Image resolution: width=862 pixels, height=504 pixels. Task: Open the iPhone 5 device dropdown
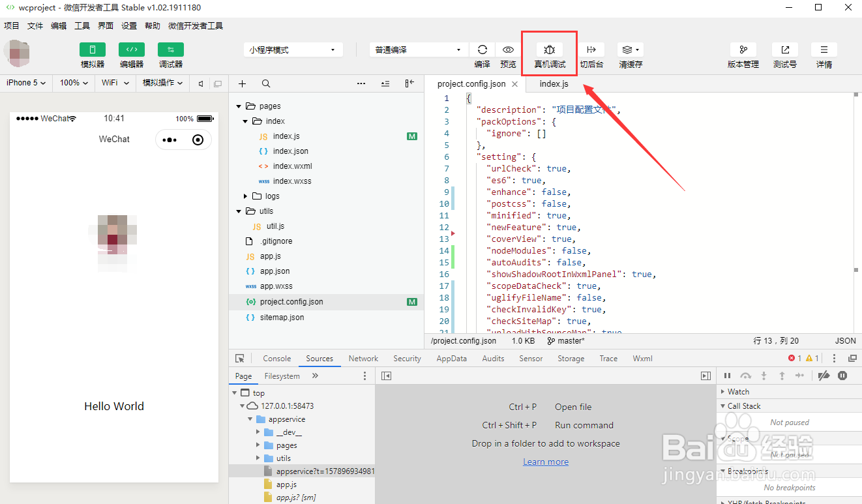click(26, 83)
